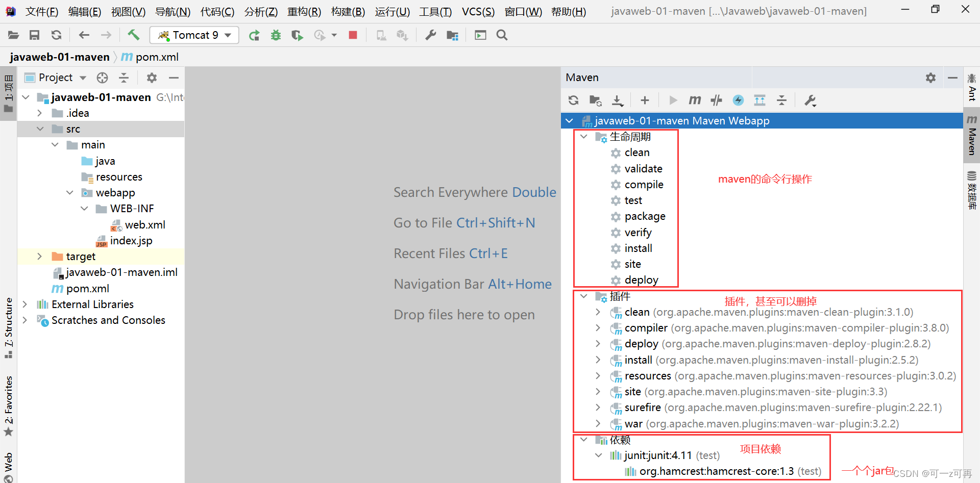Open the Favorites tool tab
Viewport: 980px width, 483px height.
(9, 406)
